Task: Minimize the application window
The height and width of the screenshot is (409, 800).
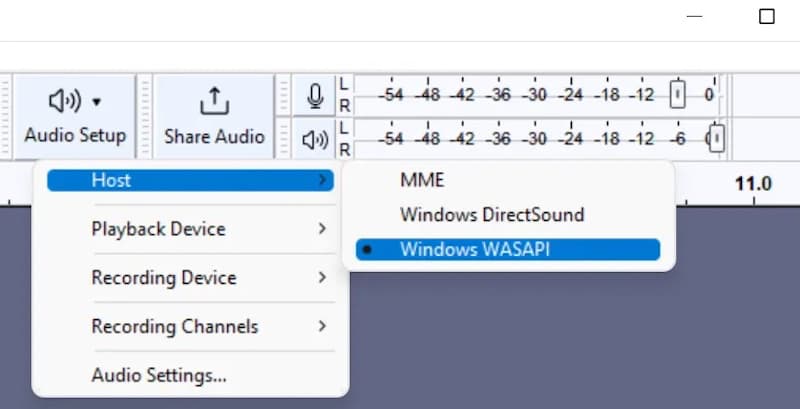Action: tap(694, 17)
